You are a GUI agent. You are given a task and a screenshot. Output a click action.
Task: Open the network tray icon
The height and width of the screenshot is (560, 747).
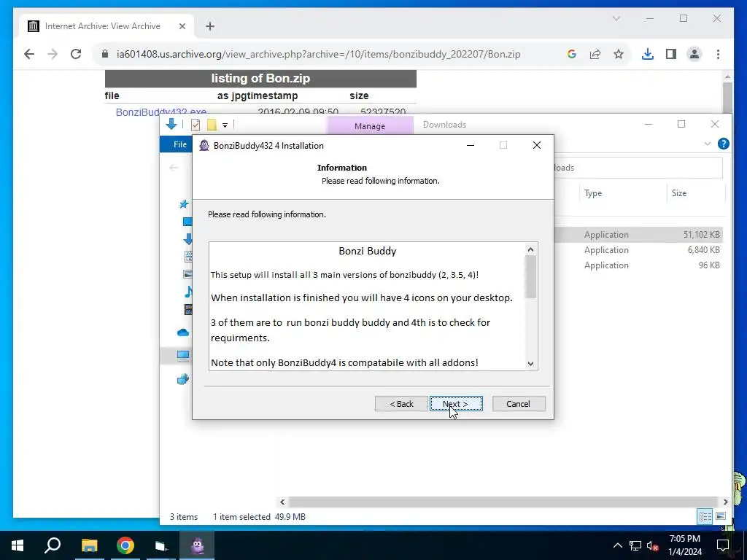635,545
